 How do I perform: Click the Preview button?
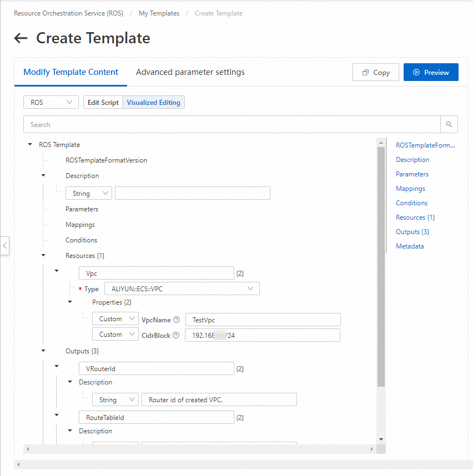(x=431, y=73)
